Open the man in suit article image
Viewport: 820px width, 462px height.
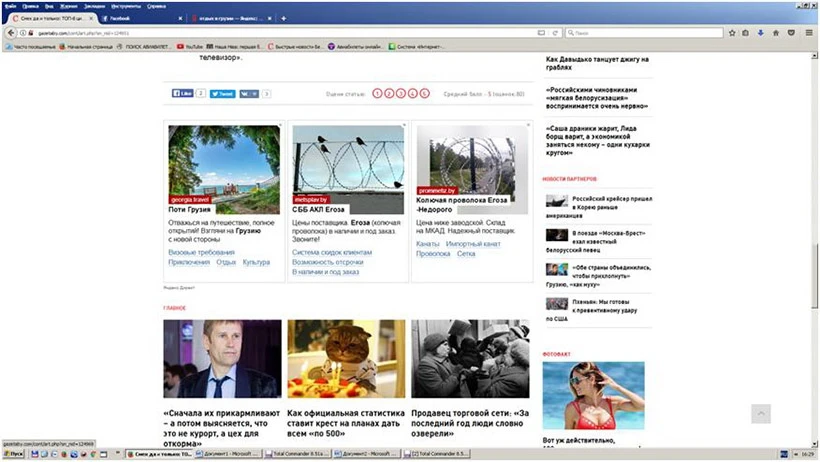(222, 359)
